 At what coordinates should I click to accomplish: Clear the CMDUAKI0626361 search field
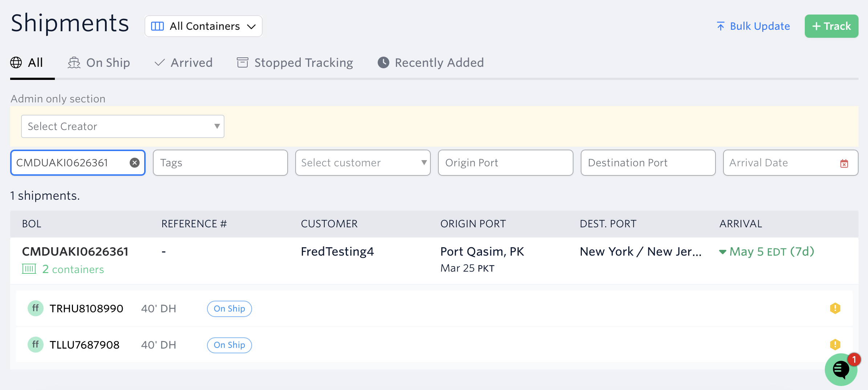(x=134, y=163)
